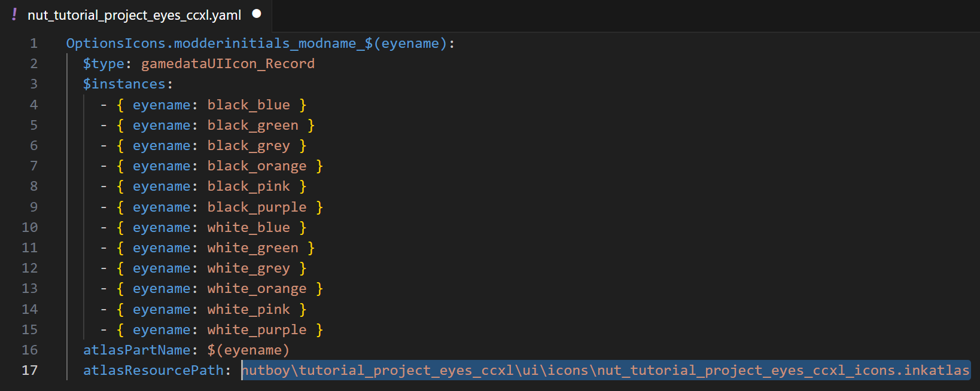This screenshot has height=391, width=980.
Task: Select the nut_tutorial_project_eyes_ccxl.yaml tab
Action: [134, 15]
